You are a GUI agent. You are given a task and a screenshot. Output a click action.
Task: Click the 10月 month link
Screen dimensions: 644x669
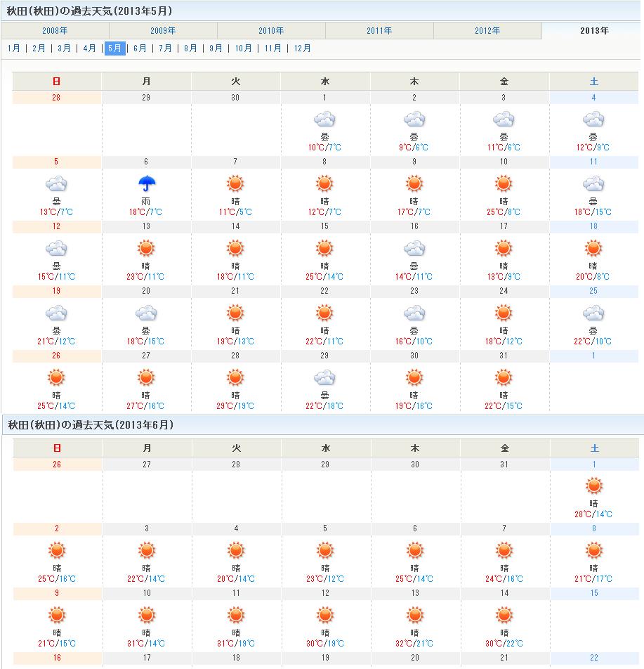244,48
